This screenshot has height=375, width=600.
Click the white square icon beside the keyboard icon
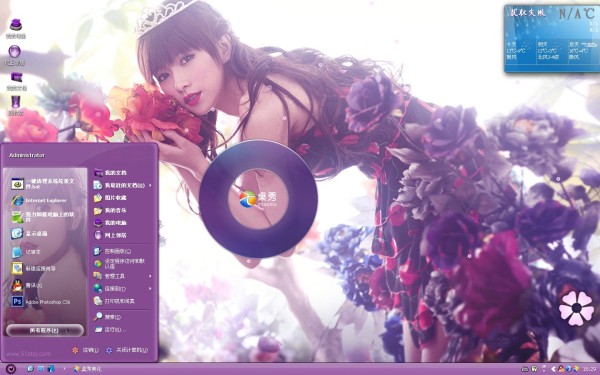pos(534,369)
